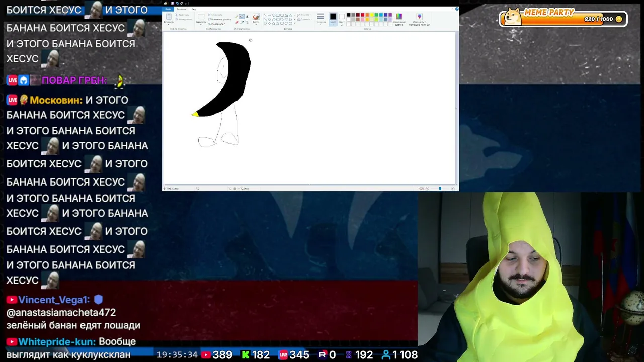Click the ПОВАР ГРБН username in chat
The height and width of the screenshot is (362, 644).
74,80
